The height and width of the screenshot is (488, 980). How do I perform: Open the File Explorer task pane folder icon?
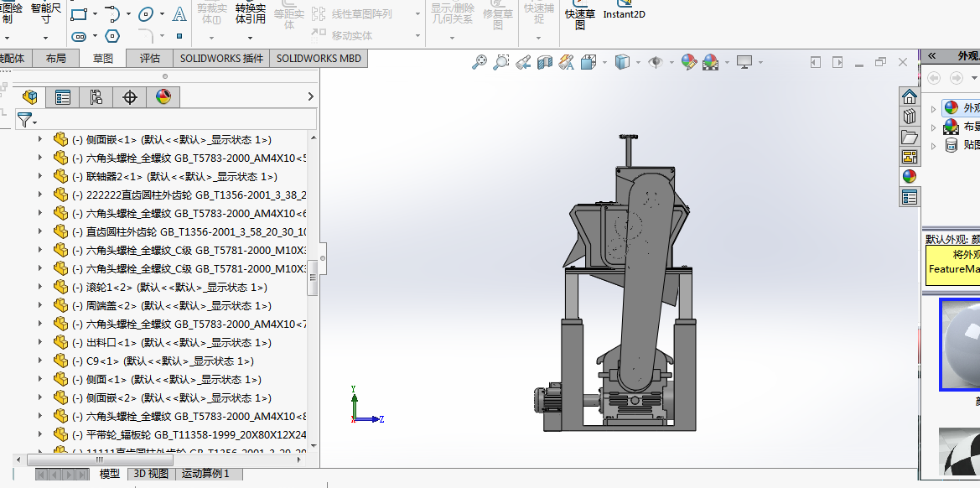(910, 137)
